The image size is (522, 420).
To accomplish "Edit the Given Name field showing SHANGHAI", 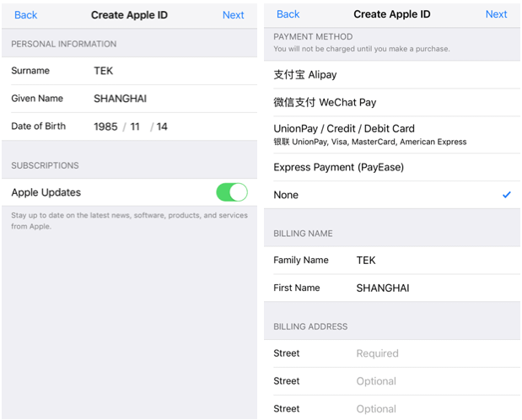I will (129, 99).
